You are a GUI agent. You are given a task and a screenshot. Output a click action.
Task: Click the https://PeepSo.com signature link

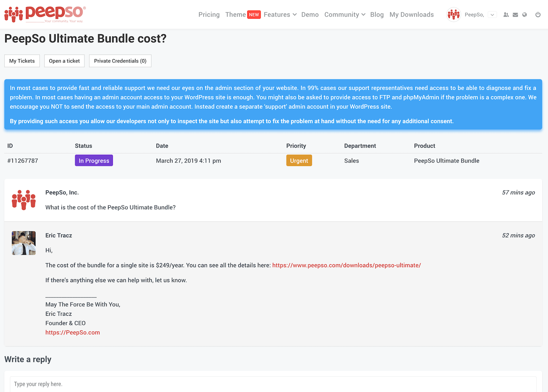point(72,333)
